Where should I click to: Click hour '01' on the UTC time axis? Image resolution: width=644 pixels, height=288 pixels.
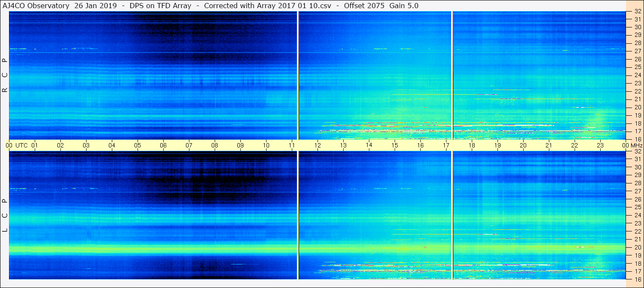point(35,145)
